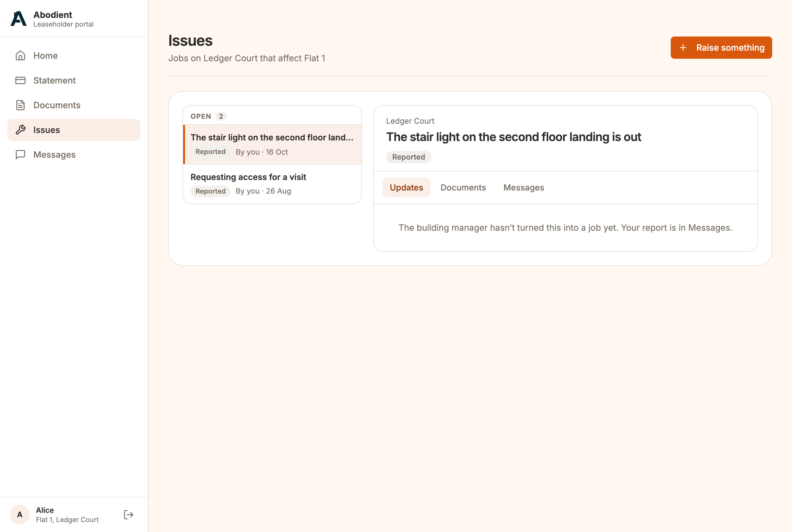Click the Leaseholder portal subtitle
The height and width of the screenshot is (532, 792).
(63, 24)
